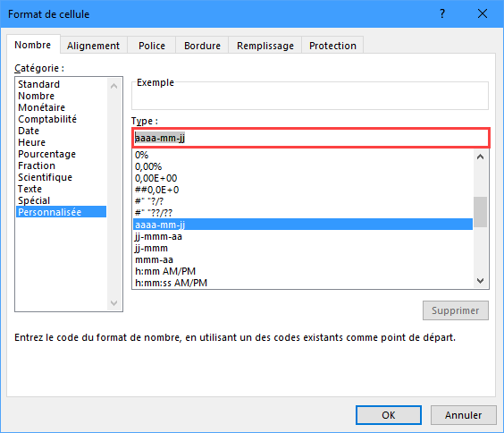
Task: Select the Texte category
Action: (x=61, y=189)
